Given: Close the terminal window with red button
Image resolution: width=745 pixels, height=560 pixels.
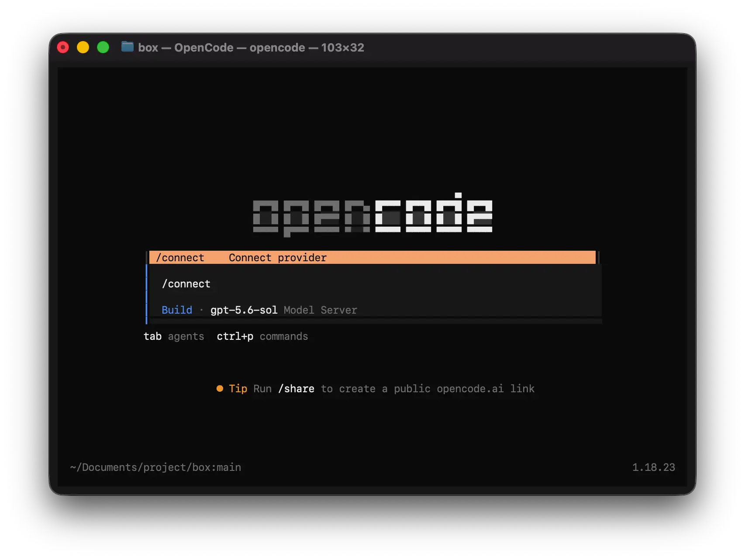Looking at the screenshot, I should [x=63, y=47].
